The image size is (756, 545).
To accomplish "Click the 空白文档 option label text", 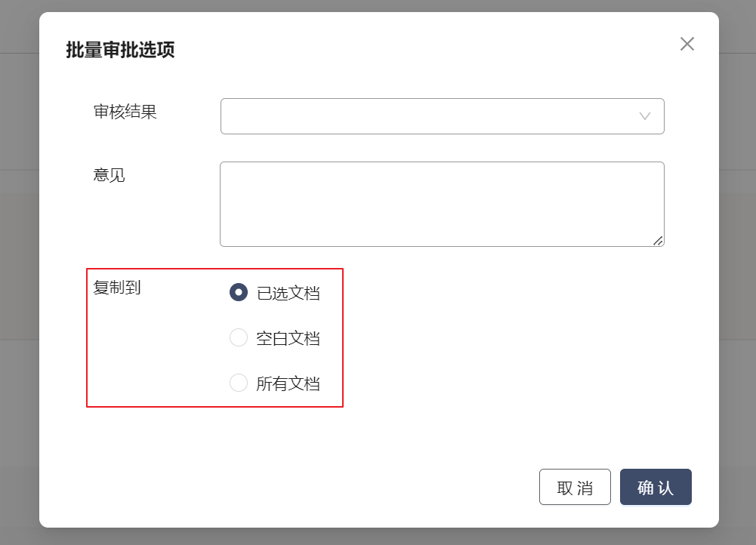I will 289,338.
